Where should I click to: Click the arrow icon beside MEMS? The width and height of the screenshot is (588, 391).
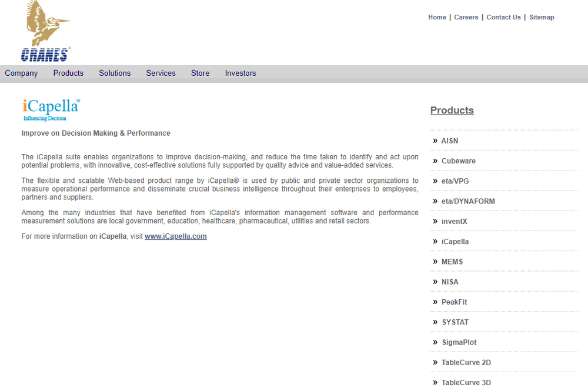(x=436, y=261)
